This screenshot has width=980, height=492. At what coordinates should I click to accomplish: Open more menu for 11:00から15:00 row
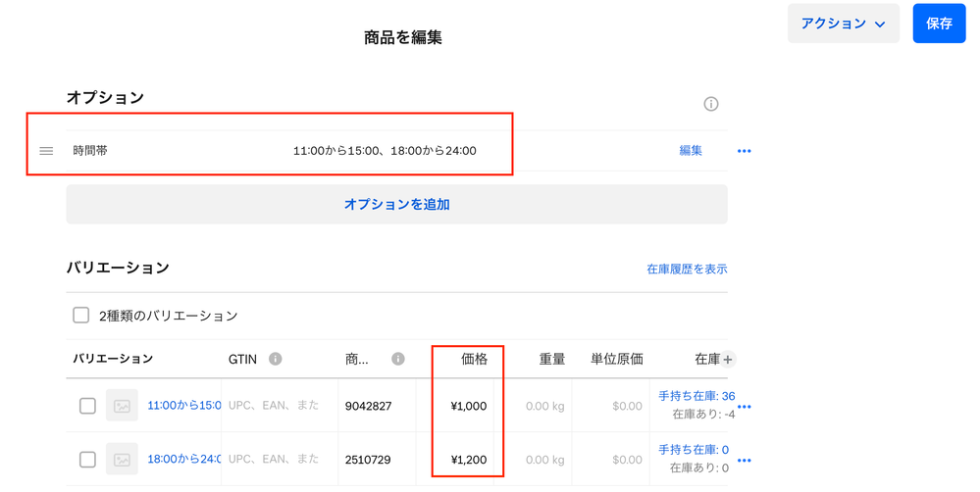pyautogui.click(x=744, y=407)
